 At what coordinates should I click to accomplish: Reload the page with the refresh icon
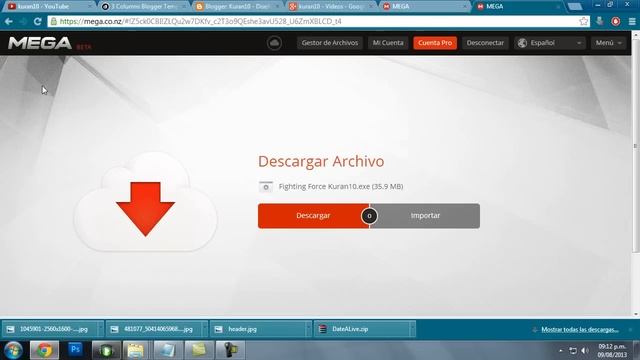[38, 21]
